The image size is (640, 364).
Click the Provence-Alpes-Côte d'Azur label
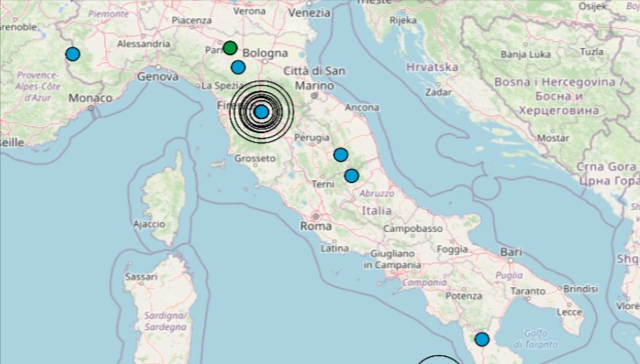pyautogui.click(x=38, y=87)
